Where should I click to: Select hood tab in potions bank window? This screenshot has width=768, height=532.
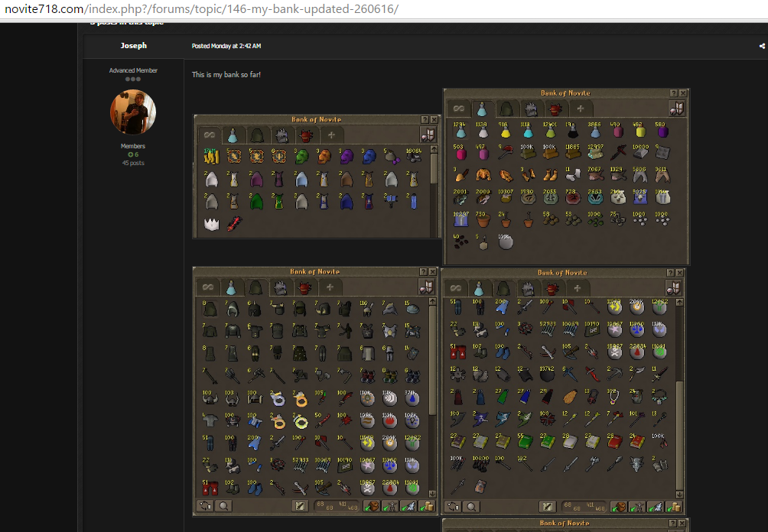pos(506,109)
